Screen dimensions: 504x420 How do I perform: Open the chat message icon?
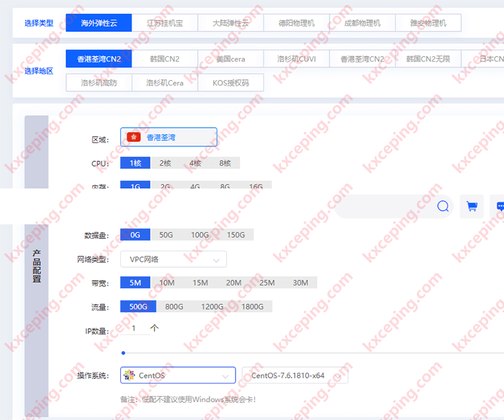(x=500, y=207)
